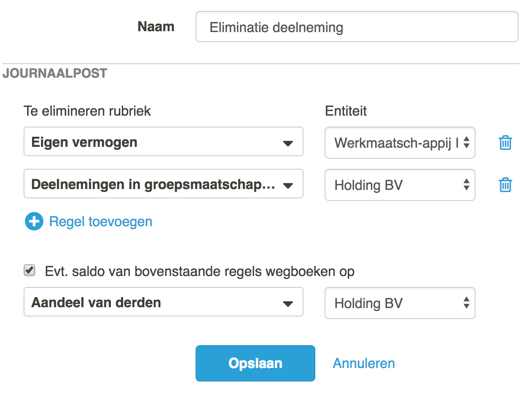Save the form with Opslaan
The image size is (532, 395).
(255, 363)
